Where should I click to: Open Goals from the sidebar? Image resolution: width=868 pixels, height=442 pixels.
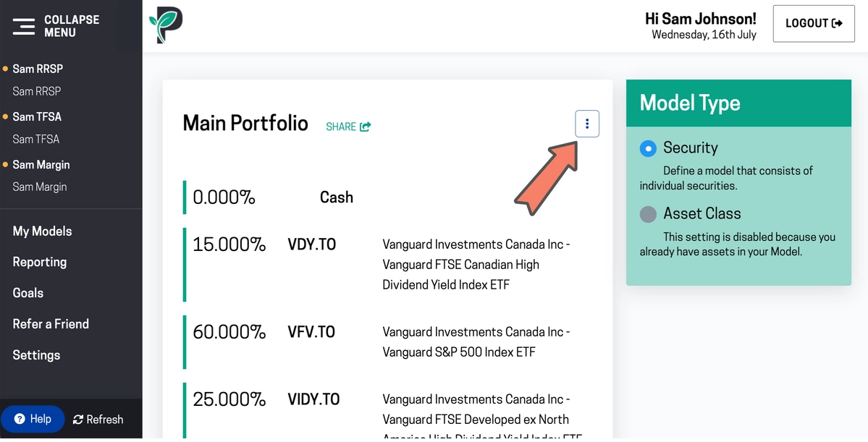28,293
